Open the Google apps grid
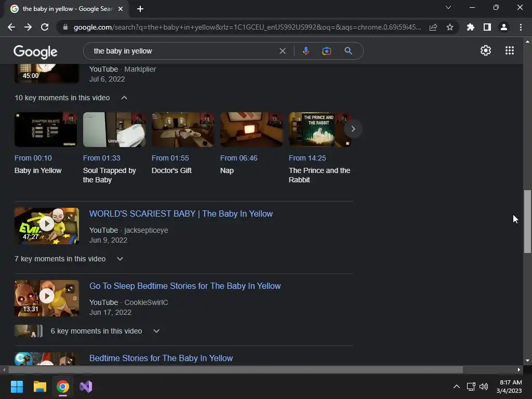Screen dimensions: 532x399 (x=510, y=50)
